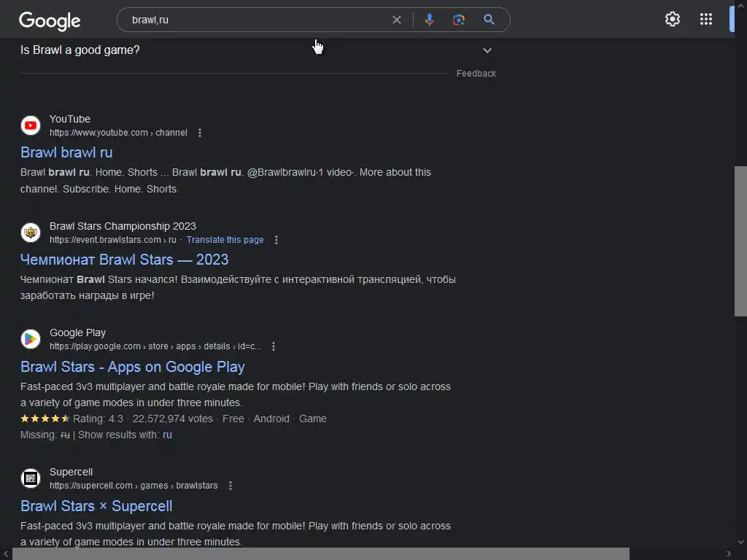
Task: Click the event.brawlstars.com URL text
Action: (x=113, y=239)
